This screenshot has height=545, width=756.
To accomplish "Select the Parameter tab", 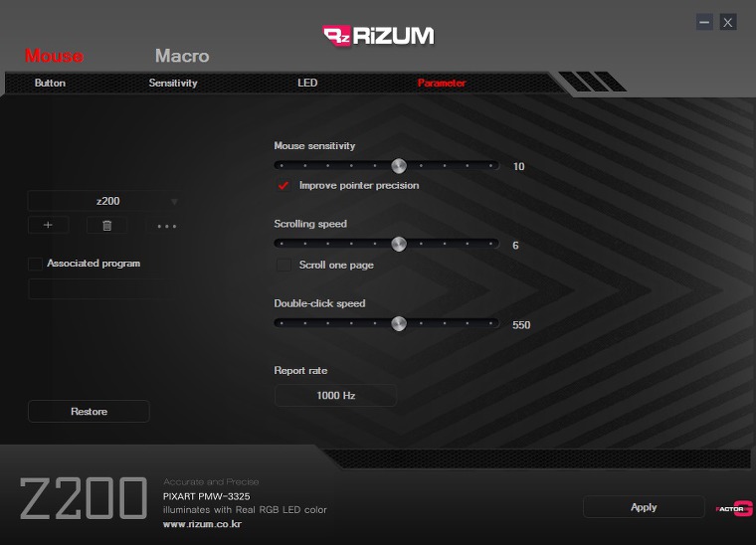I will [x=442, y=83].
